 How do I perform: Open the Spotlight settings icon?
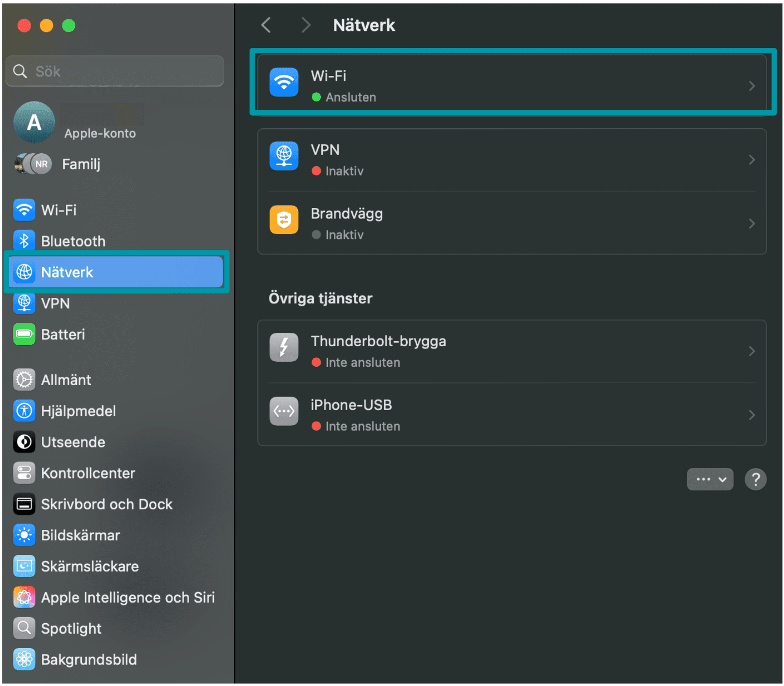pos(24,628)
